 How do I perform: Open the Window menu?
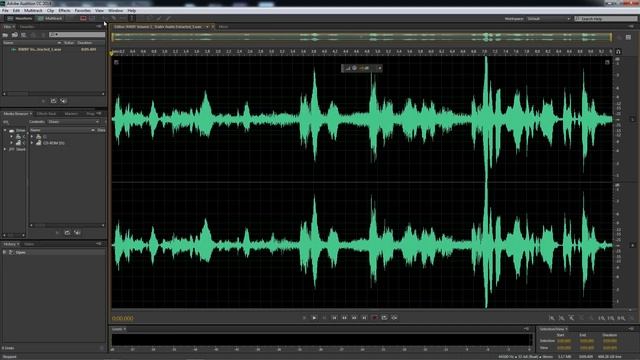(116, 11)
